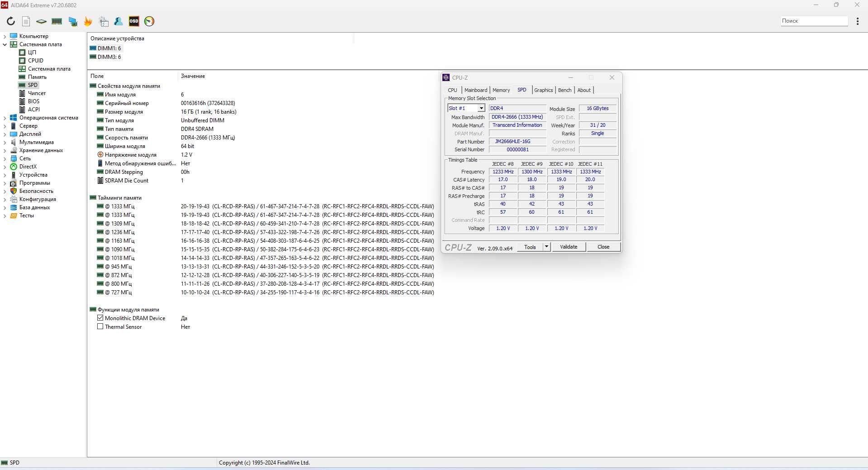This screenshot has width=868, height=470.
Task: Open the Report document icon
Action: point(26,21)
